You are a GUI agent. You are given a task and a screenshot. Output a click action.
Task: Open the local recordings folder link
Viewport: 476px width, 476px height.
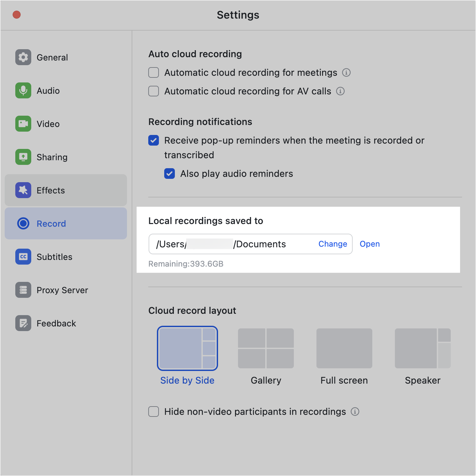(x=370, y=244)
